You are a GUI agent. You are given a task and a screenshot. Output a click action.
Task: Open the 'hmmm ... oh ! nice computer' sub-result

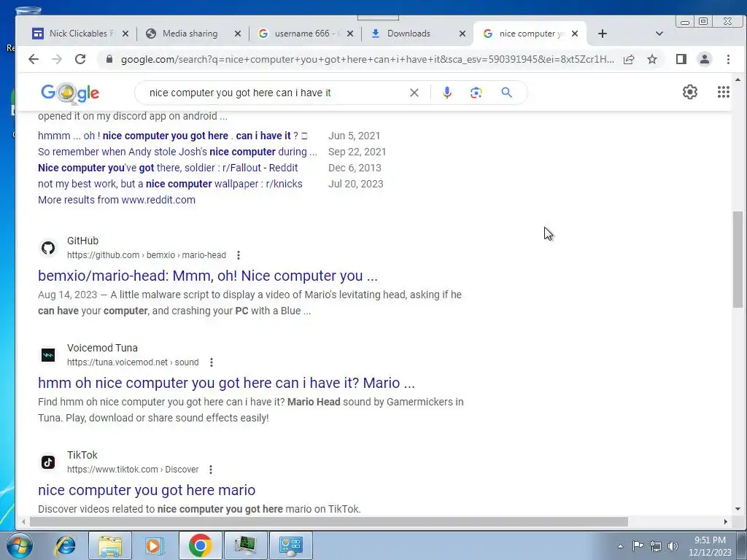pyautogui.click(x=172, y=136)
